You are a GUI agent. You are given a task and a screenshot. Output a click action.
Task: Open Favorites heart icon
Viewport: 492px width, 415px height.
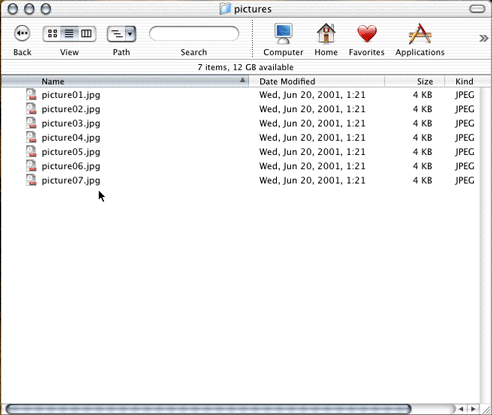(367, 34)
